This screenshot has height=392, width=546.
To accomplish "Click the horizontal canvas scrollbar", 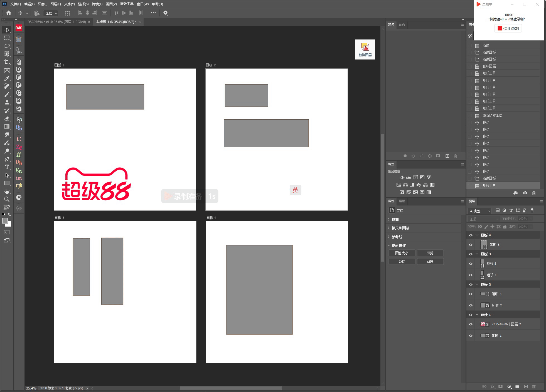I will click(231, 388).
